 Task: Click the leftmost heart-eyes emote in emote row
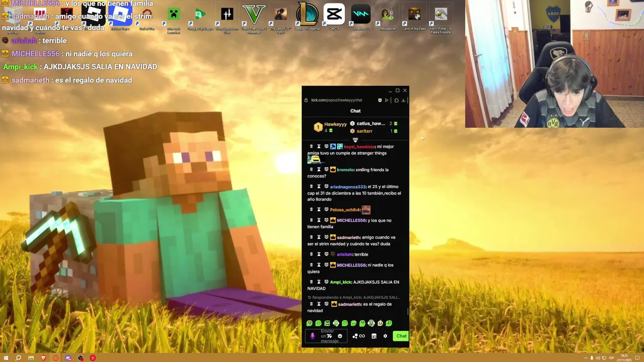click(309, 323)
